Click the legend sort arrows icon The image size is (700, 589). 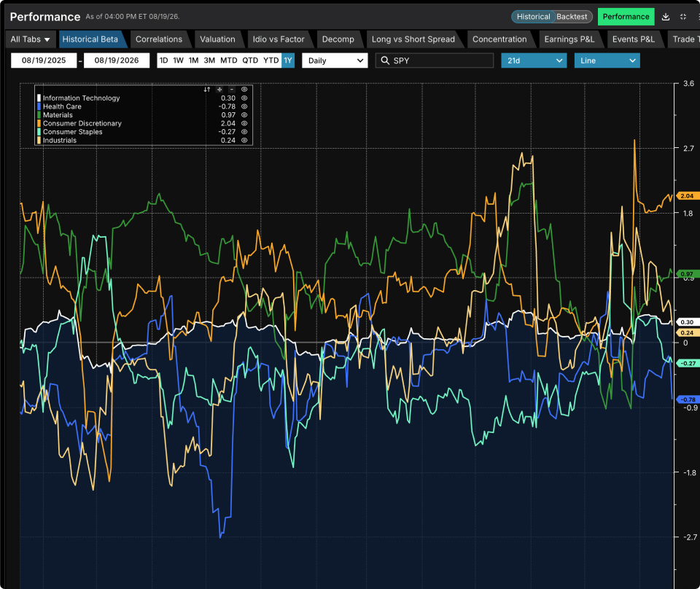point(206,89)
